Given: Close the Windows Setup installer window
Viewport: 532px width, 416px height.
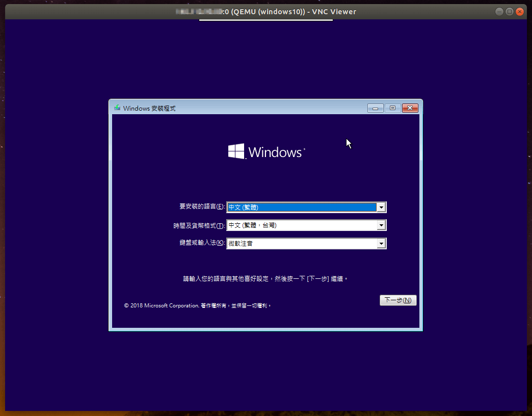Looking at the screenshot, I should [x=410, y=108].
